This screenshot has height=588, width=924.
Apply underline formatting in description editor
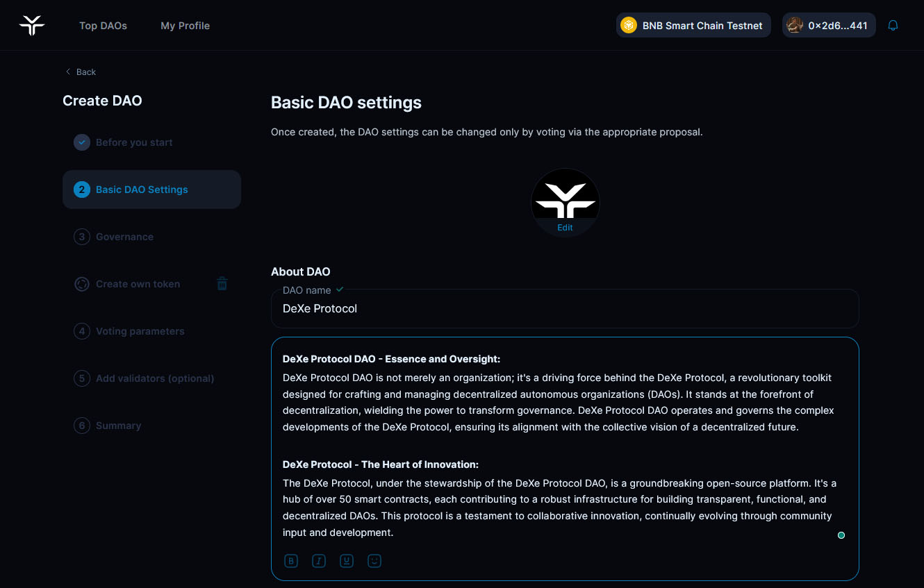pos(347,561)
